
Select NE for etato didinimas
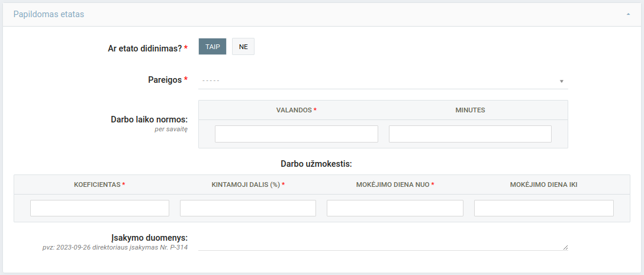point(243,47)
